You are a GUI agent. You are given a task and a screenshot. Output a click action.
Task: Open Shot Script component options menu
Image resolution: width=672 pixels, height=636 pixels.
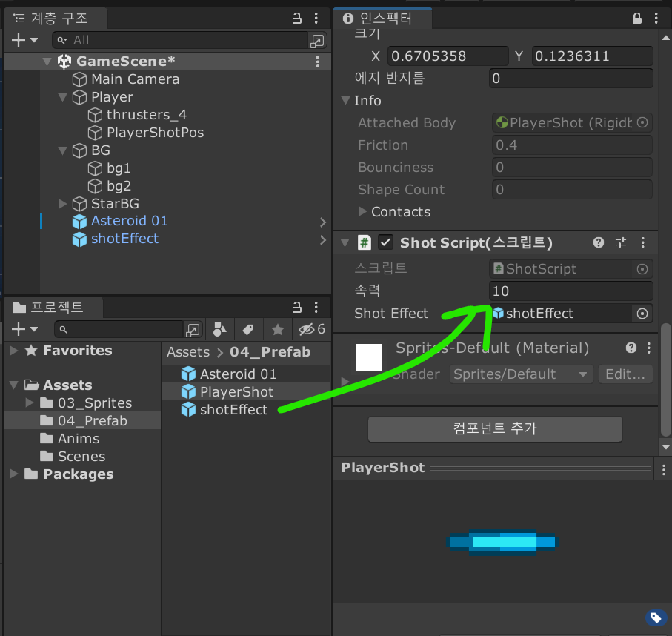[643, 242]
